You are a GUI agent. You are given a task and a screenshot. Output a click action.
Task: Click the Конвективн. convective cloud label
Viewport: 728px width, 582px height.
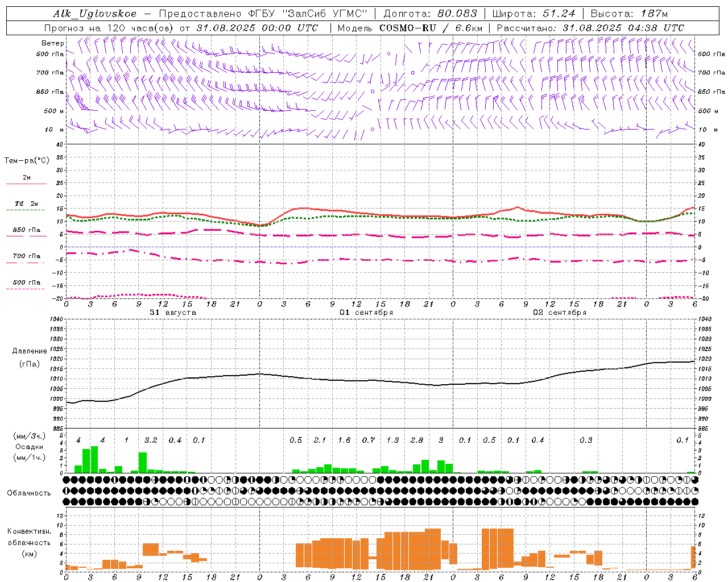pyautogui.click(x=30, y=531)
